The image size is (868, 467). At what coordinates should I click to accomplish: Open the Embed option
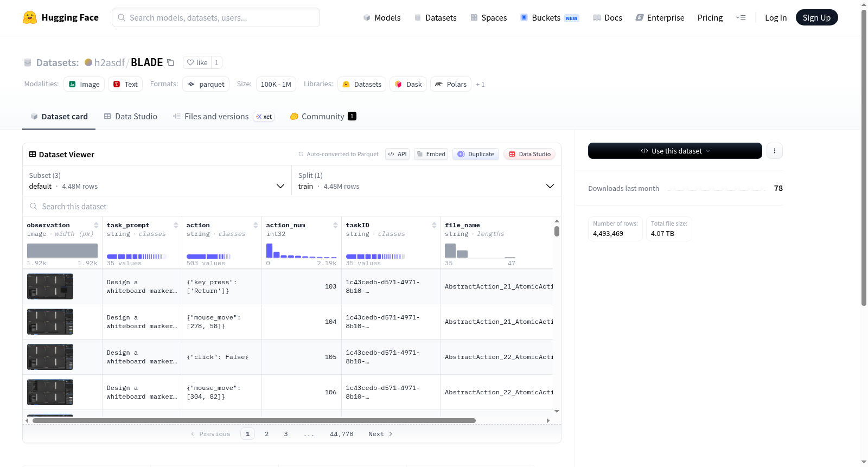click(430, 154)
